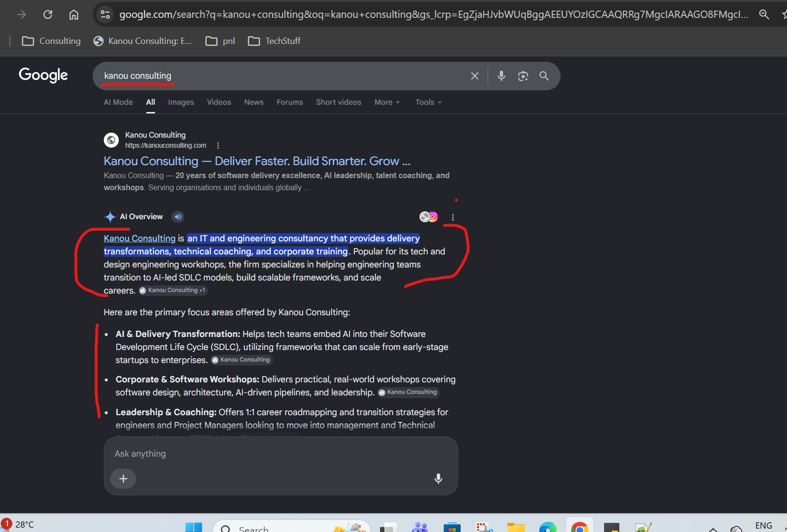Click 'Corporate & Software Workshops:' heading text
The width and height of the screenshot is (787, 532).
click(x=187, y=379)
